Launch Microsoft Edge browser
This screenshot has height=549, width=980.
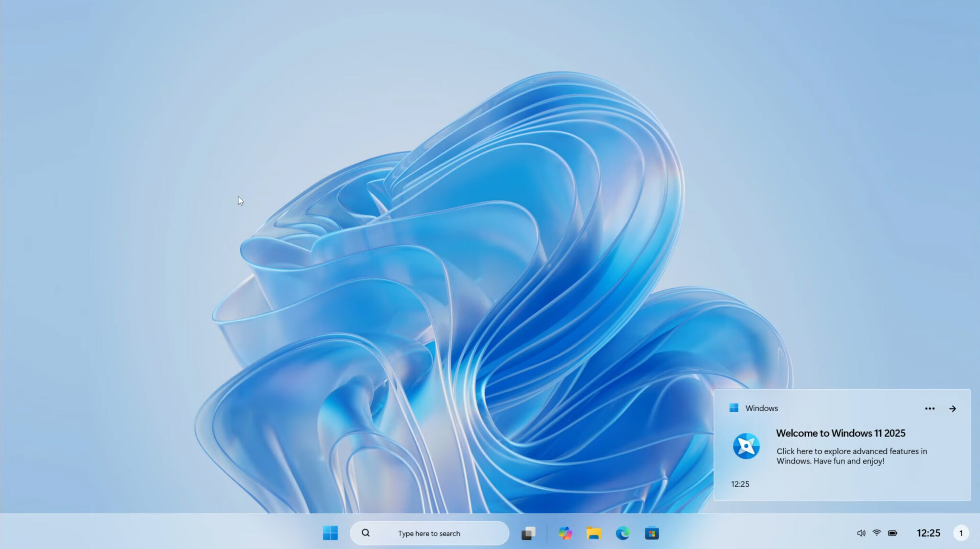(x=623, y=533)
